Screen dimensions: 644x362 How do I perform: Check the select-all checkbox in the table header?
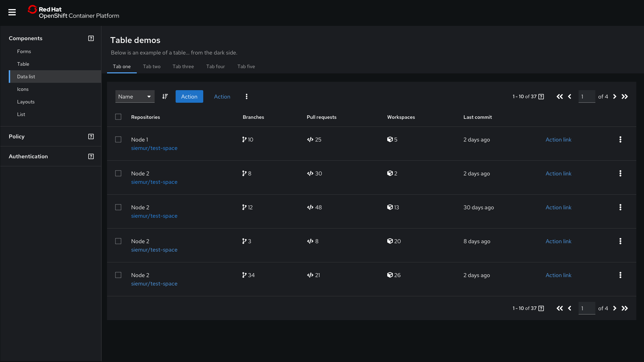pos(118,117)
